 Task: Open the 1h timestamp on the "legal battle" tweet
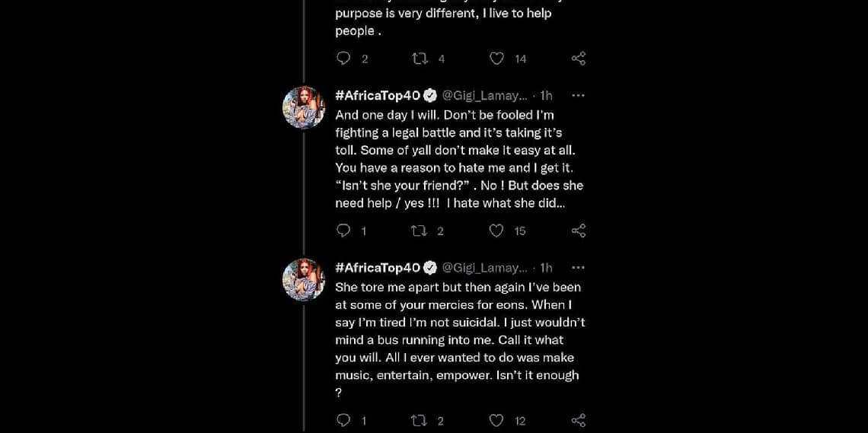[546, 96]
